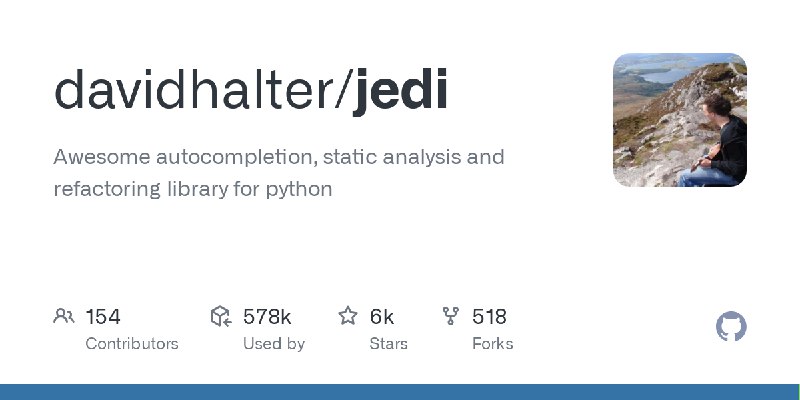The image size is (800, 400).
Task: Click the Stars star icon
Action: [x=348, y=316]
